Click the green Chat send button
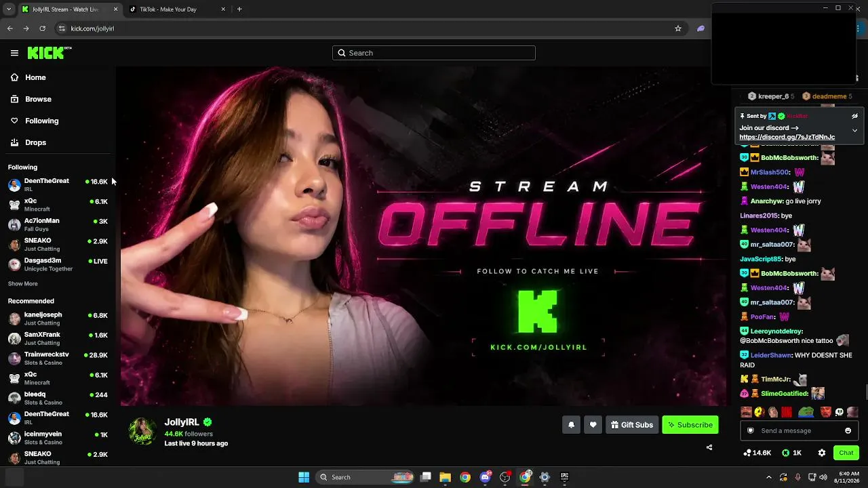This screenshot has height=488, width=868. [x=846, y=453]
